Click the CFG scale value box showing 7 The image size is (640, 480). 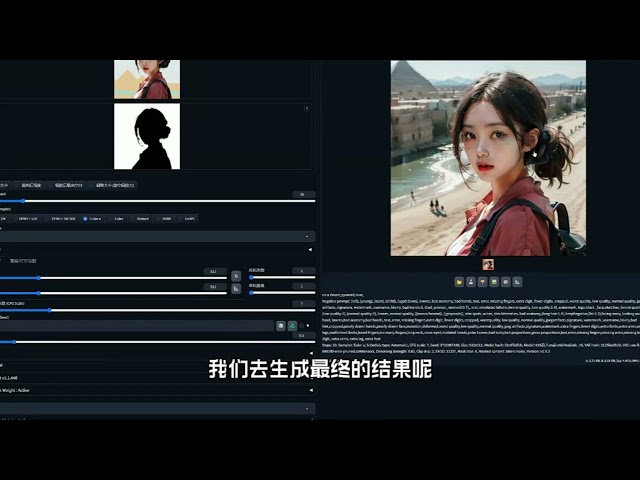coord(304,303)
